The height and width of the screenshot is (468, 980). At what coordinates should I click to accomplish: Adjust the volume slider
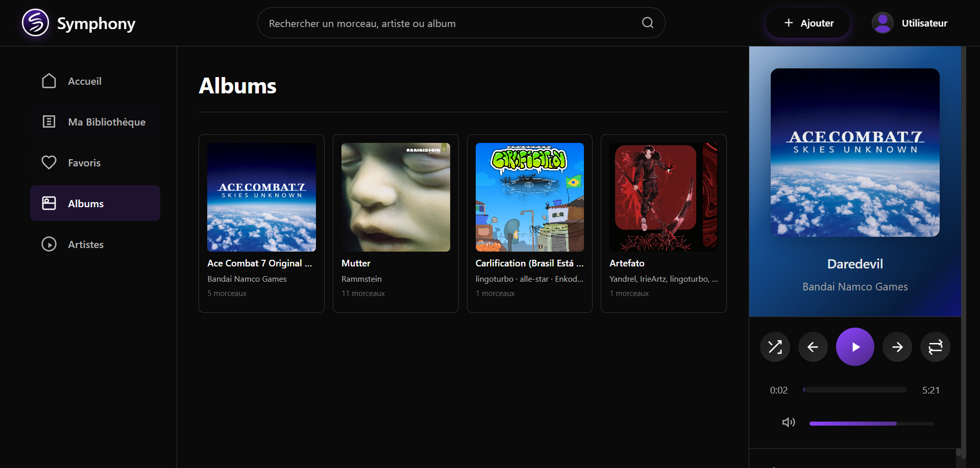pyautogui.click(x=871, y=424)
